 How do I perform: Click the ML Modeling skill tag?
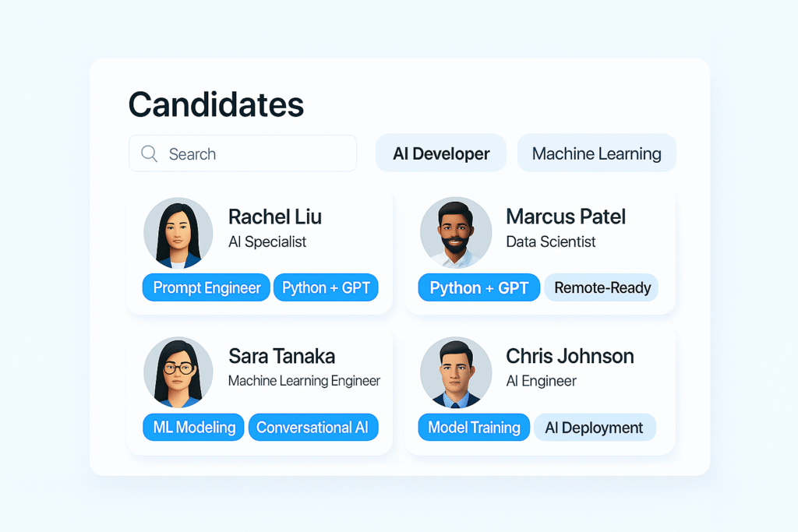coord(193,427)
